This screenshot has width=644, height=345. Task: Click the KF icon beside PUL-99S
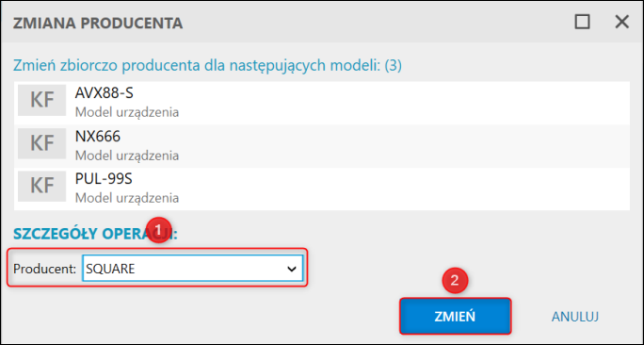41,187
